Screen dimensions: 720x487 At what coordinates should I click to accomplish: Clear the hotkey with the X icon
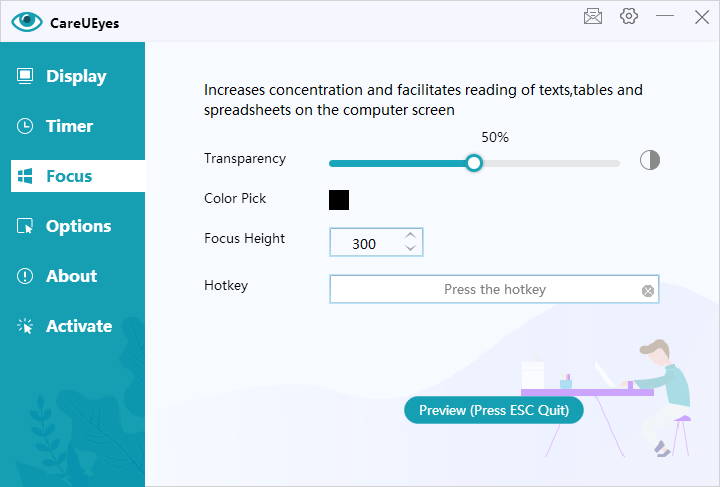click(647, 291)
